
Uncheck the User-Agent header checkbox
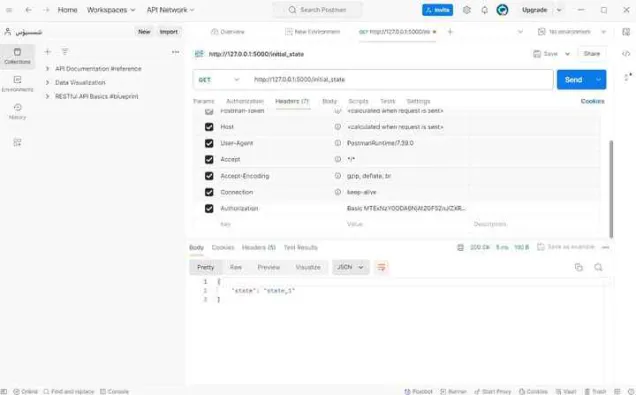[209, 143]
